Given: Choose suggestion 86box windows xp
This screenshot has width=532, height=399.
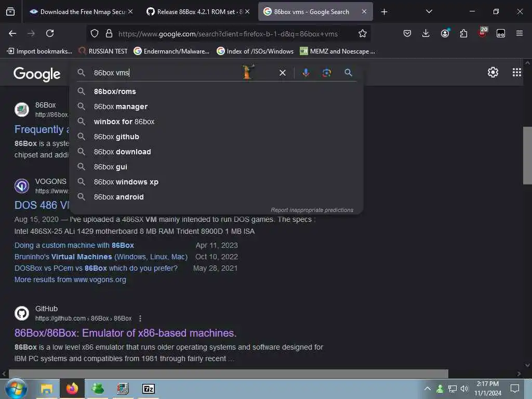Looking at the screenshot, I should pos(216,182).
